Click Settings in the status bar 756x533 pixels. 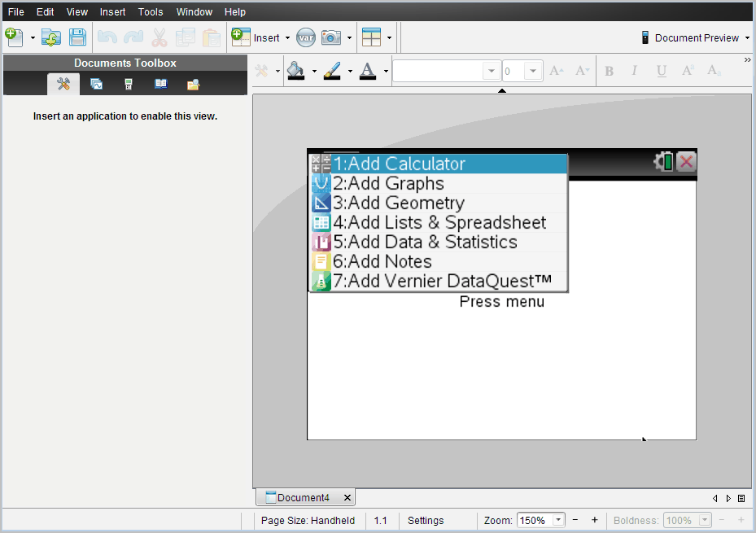[x=426, y=520]
